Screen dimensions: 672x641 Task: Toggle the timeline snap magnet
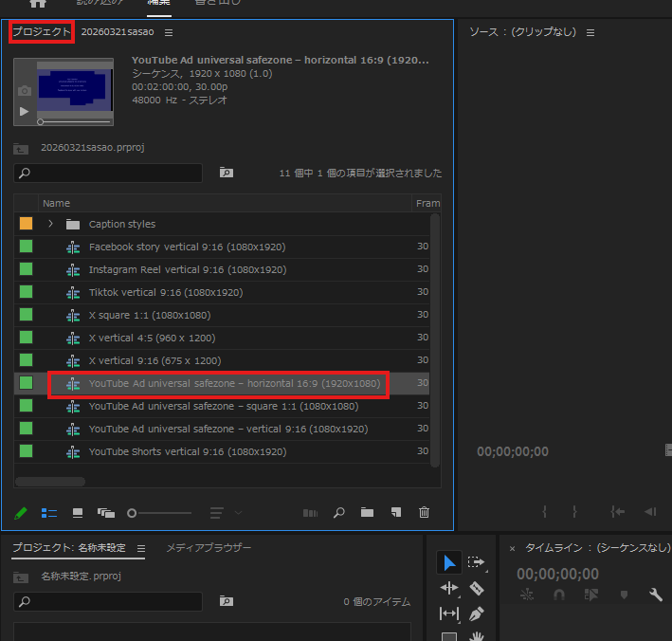pos(559,595)
